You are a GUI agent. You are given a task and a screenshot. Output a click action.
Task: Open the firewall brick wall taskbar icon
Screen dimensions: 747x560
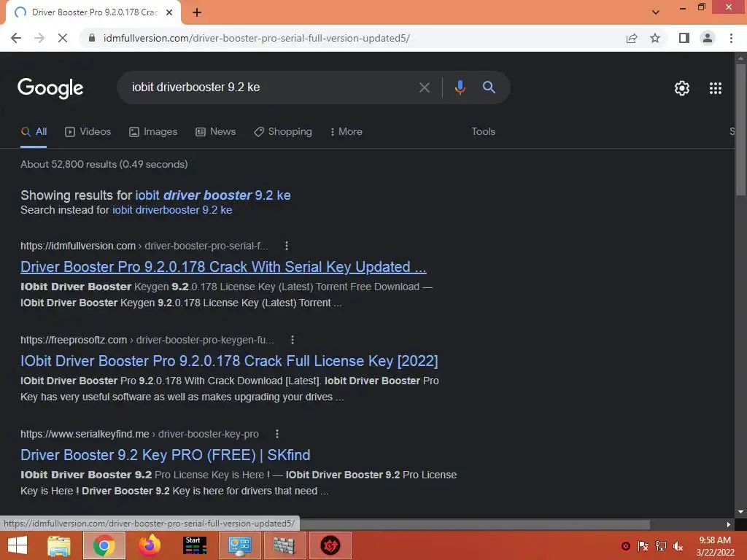(x=284, y=545)
